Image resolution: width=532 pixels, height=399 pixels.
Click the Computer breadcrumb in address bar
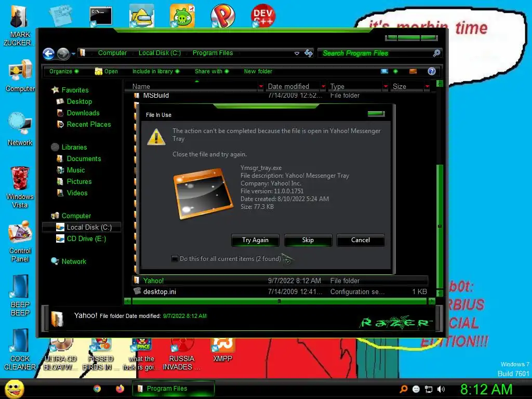tap(112, 53)
